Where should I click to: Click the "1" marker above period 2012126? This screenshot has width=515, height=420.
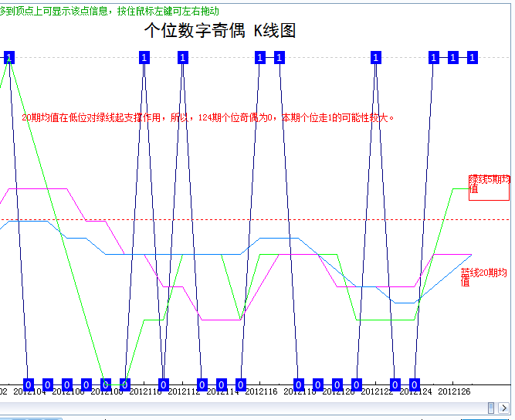click(452, 57)
